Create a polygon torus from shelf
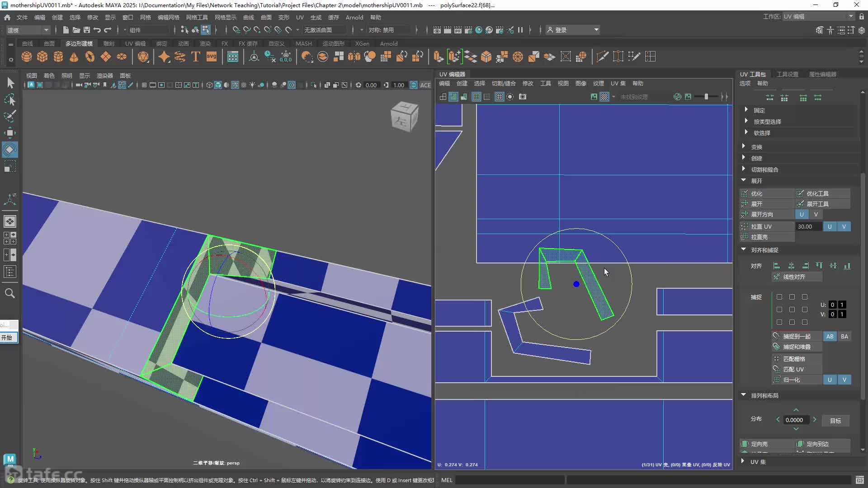The image size is (868, 488). [90, 56]
